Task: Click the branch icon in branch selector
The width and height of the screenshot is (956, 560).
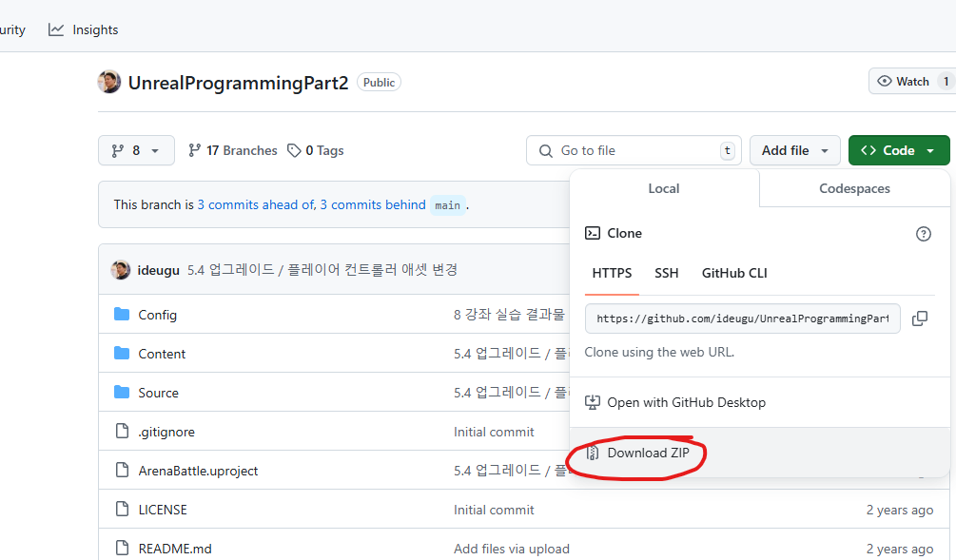Action: click(118, 150)
